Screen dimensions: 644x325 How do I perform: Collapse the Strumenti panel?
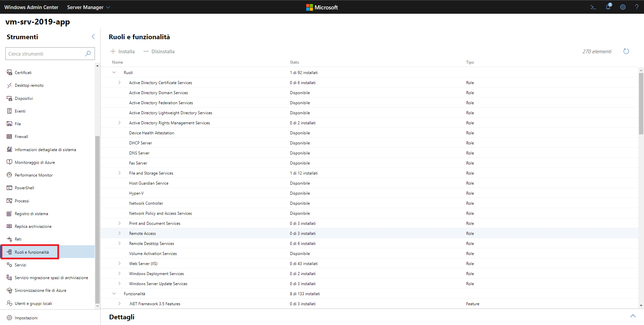pos(93,37)
